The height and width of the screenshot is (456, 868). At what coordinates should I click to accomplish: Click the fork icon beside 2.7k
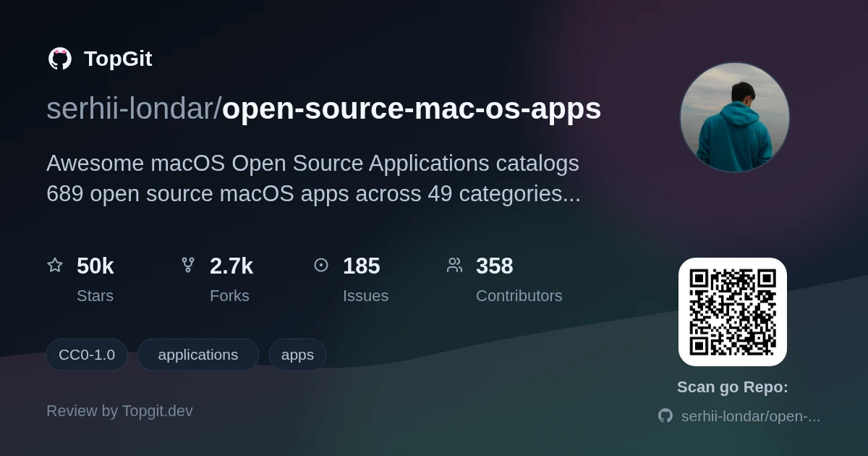coord(188,265)
